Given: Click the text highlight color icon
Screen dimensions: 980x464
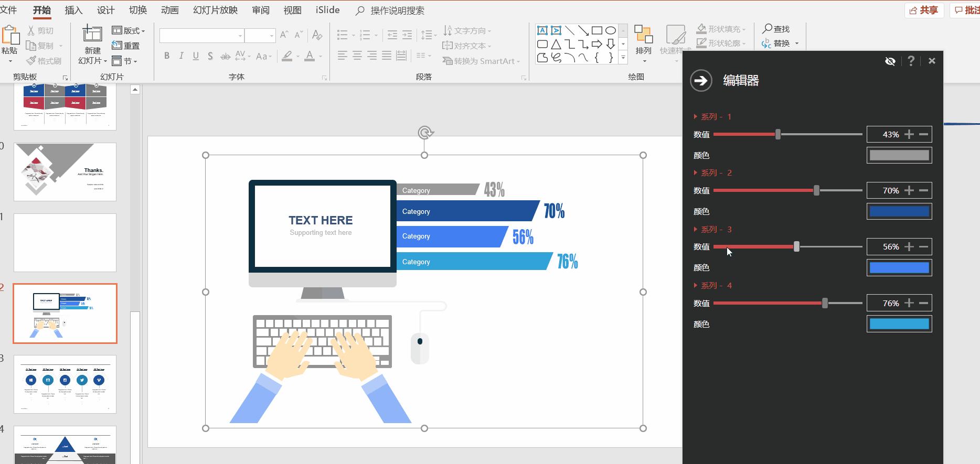Looking at the screenshot, I should tap(287, 56).
